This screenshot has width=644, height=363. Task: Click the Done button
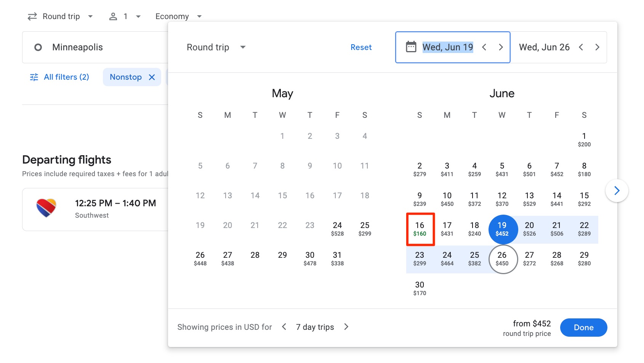(x=583, y=327)
